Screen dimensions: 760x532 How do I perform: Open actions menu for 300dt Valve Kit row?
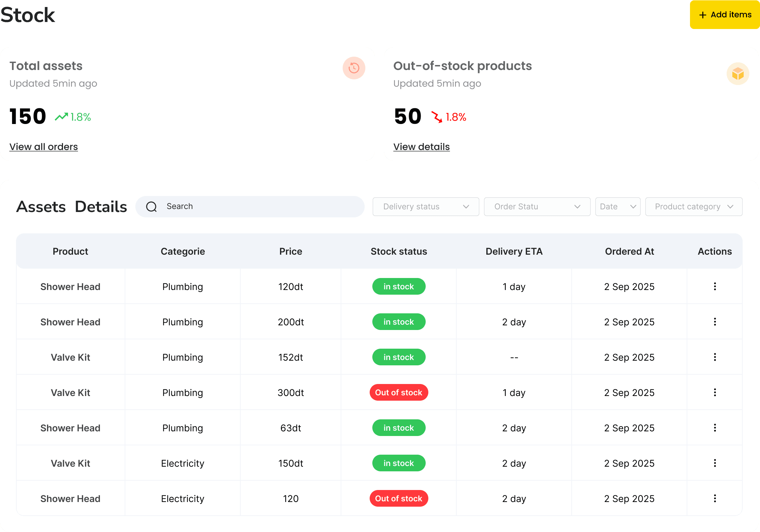(x=715, y=392)
